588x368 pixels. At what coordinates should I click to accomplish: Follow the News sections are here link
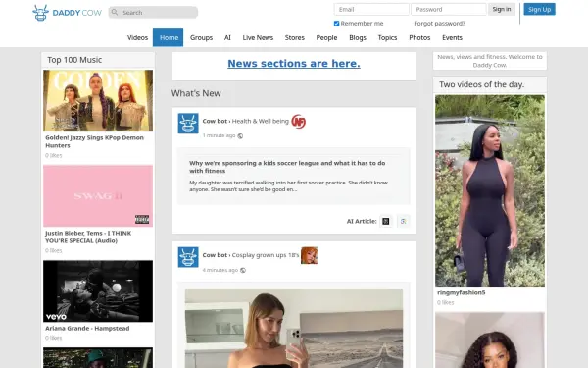coord(294,64)
